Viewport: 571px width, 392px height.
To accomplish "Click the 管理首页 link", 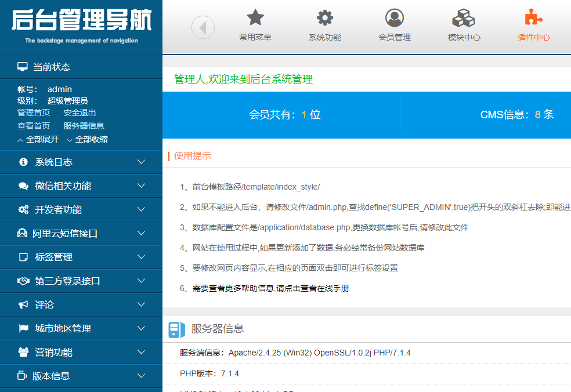I will point(34,113).
